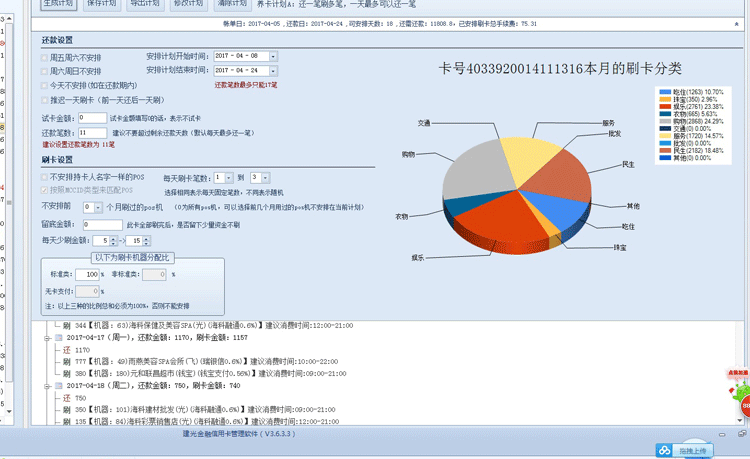
Task: Click the 非标准类 percentage field
Action: 154,274
